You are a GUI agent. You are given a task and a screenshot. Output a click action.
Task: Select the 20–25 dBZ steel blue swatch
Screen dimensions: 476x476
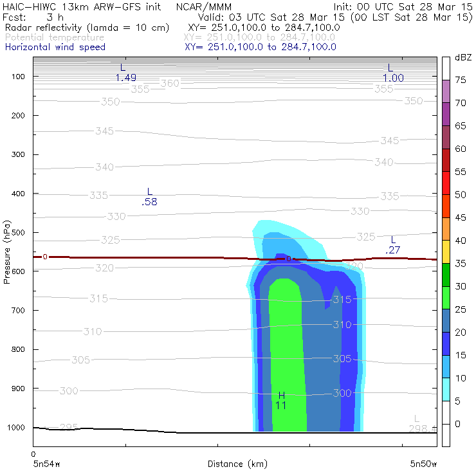pyautogui.click(x=446, y=321)
